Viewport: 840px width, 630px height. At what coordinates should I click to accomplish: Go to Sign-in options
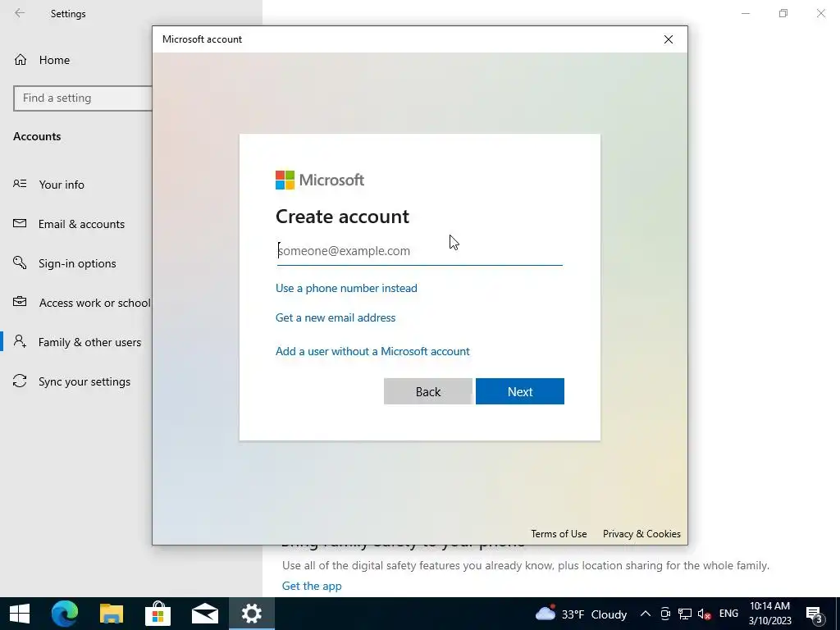tap(76, 263)
